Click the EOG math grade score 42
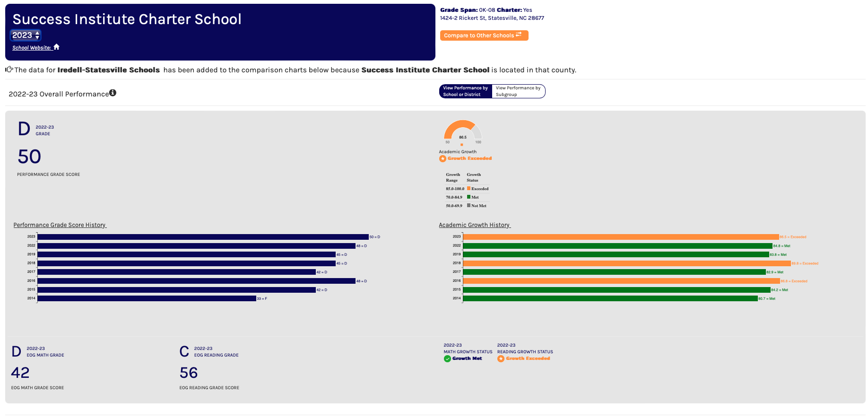This screenshot has height=419, width=868. click(20, 373)
